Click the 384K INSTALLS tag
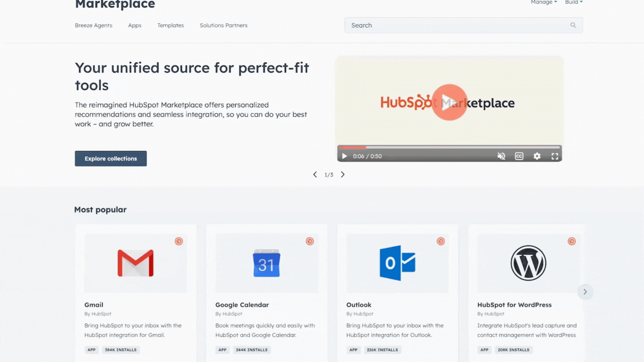 121,350
